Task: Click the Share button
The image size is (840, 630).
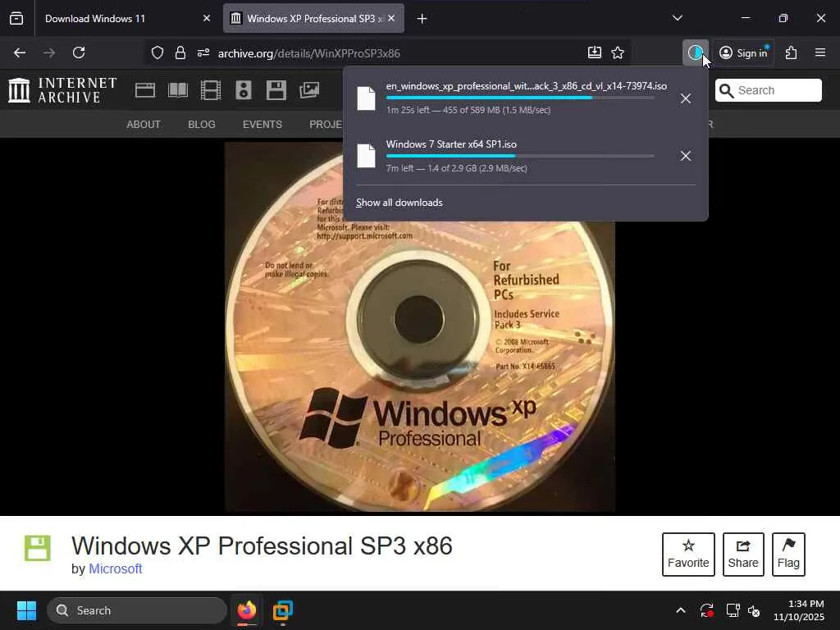Action: [x=743, y=555]
